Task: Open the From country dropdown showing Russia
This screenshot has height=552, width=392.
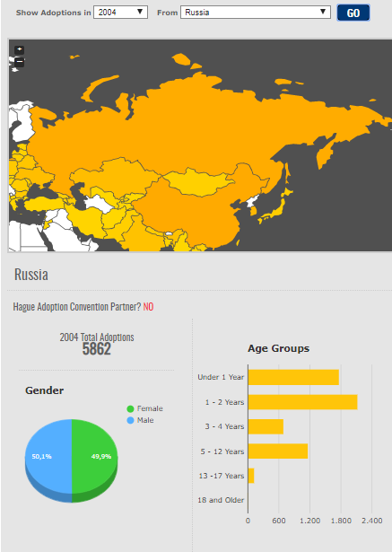Action: tap(256, 13)
